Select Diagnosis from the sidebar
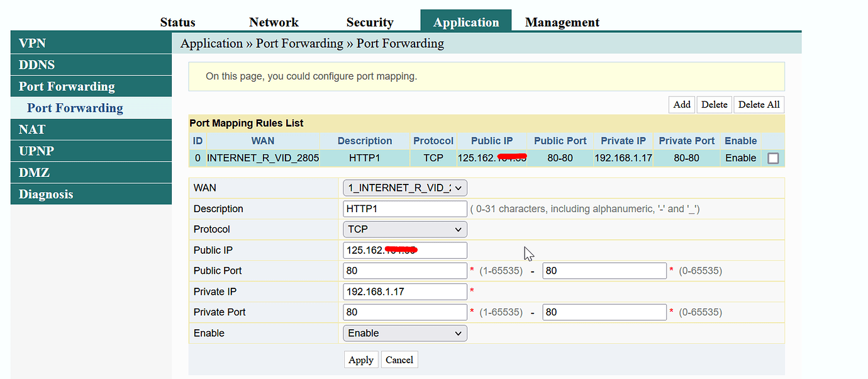The height and width of the screenshot is (379, 868). point(45,194)
